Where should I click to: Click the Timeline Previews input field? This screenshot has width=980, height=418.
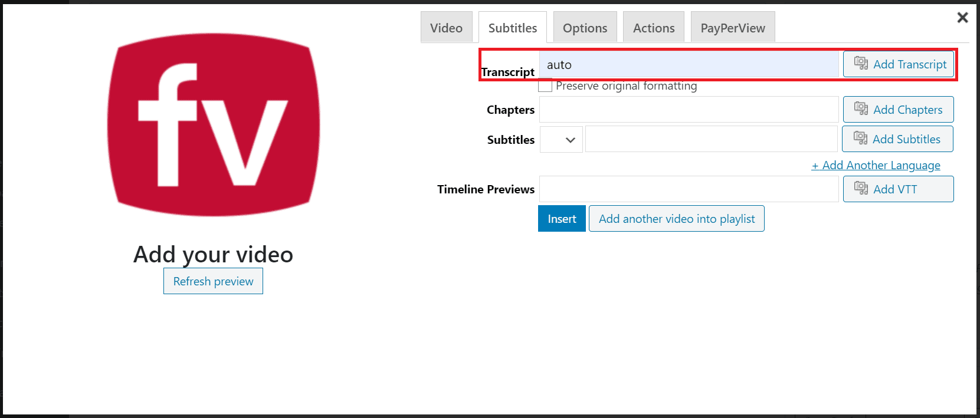[x=689, y=189]
